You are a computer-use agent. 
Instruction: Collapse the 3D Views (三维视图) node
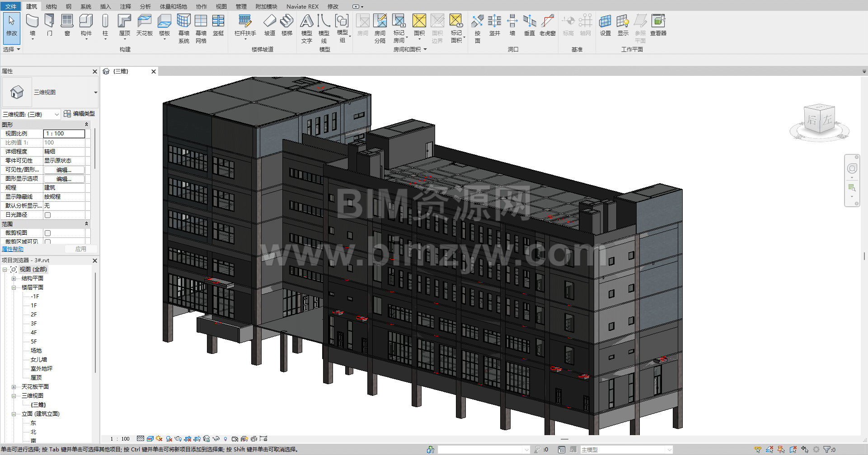click(14, 396)
